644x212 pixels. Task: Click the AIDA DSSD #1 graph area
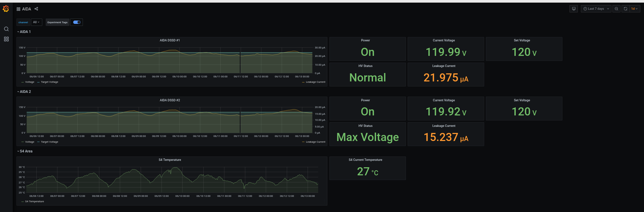point(170,61)
